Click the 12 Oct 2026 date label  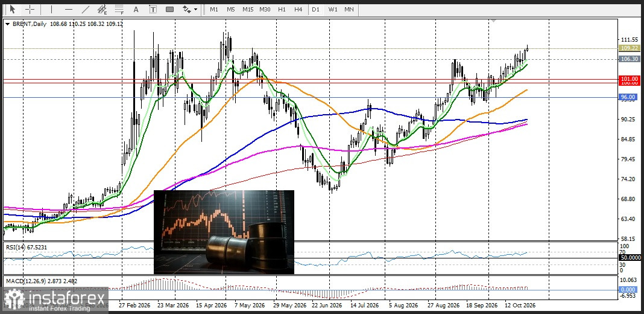(x=520, y=306)
